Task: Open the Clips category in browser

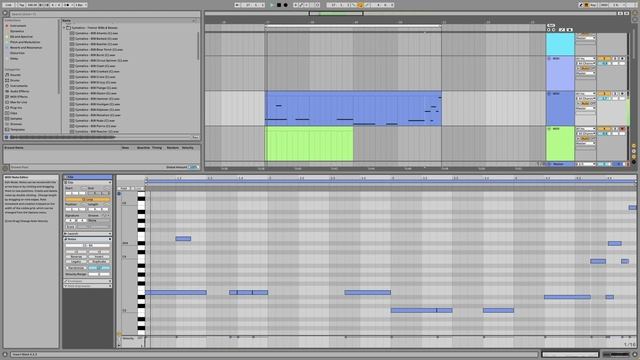Action: click(x=12, y=113)
